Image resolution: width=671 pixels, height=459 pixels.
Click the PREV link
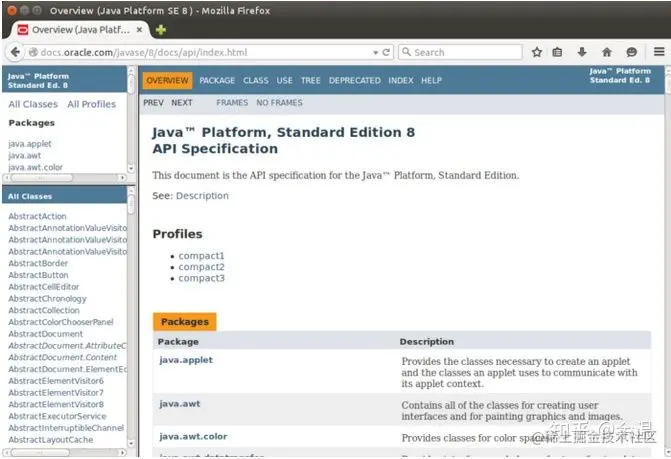click(x=153, y=103)
